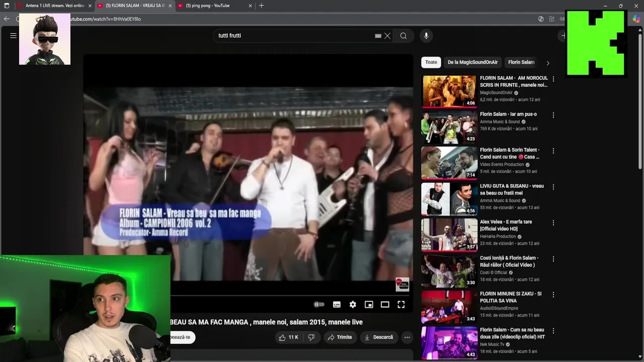Switch to theater mode
Screen dimensions: 644x362
[x=385, y=304]
